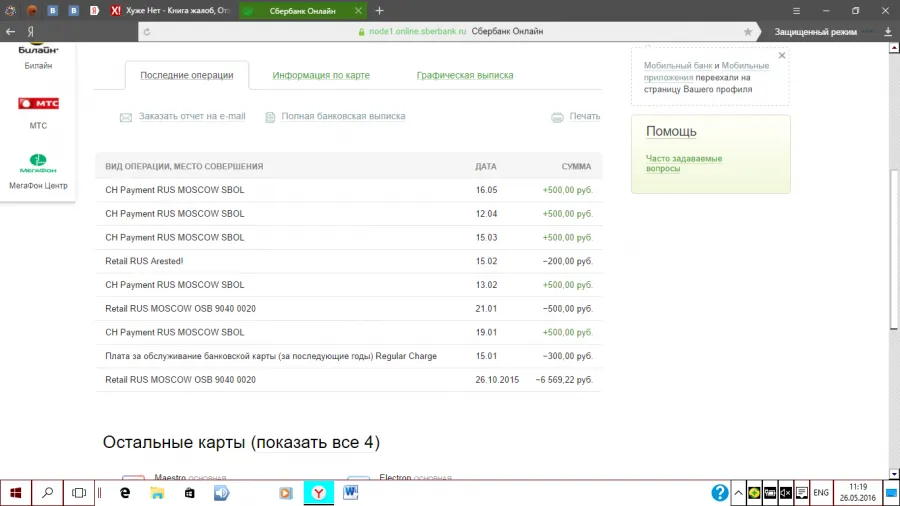The height and width of the screenshot is (506, 900).
Task: Click the blue help question mark icon
Action: click(x=719, y=493)
